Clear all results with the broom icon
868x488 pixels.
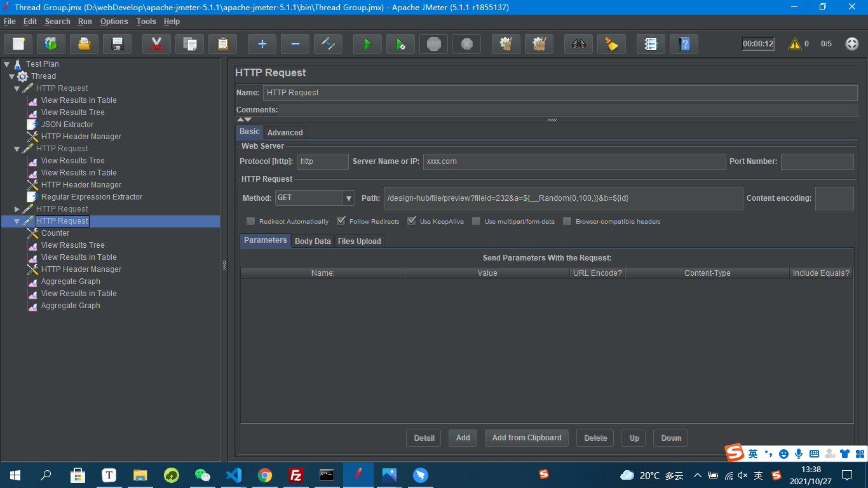(539, 44)
